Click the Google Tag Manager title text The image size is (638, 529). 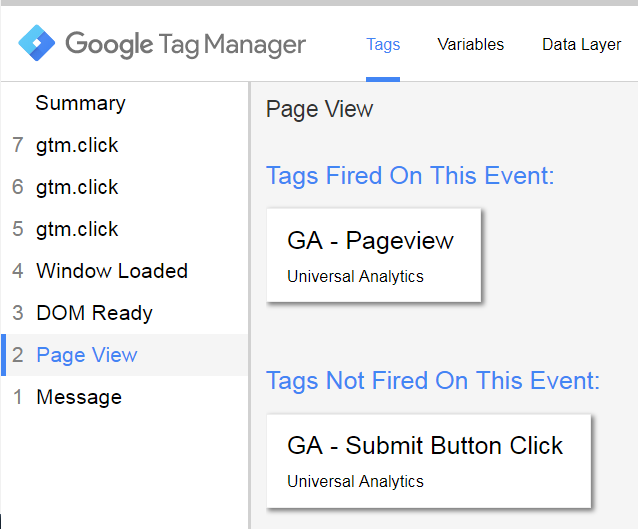185,45
